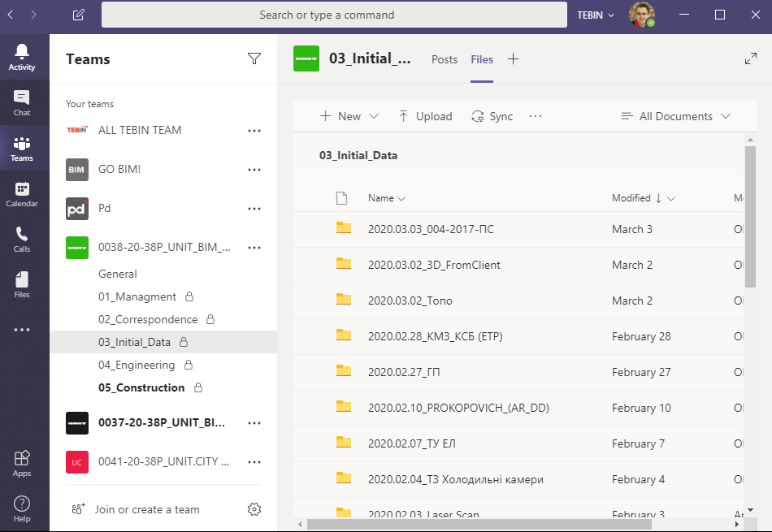The width and height of the screenshot is (772, 532).
Task: Open the TEBIN account menu
Action: pyautogui.click(x=589, y=14)
